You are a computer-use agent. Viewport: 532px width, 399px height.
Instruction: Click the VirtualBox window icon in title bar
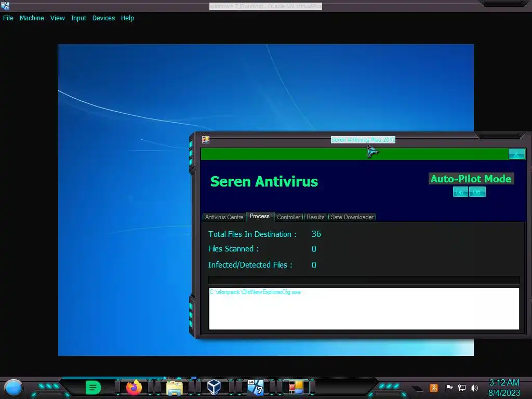click(5, 6)
